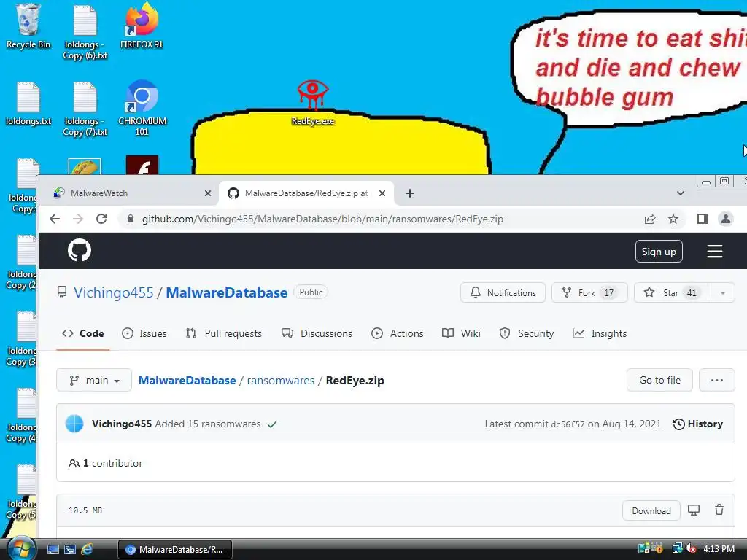747x560 pixels.
Task: Select loldongs - Copy (6).txt file
Action: [85, 32]
